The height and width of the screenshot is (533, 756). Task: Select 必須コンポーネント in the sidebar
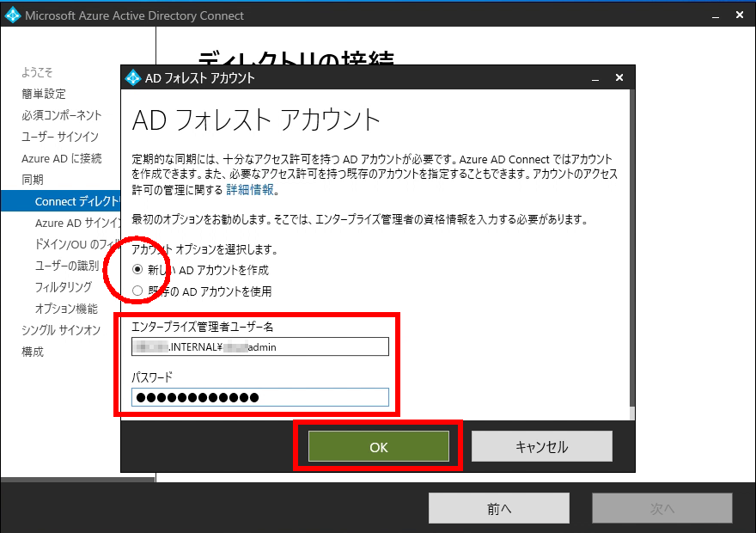click(x=62, y=115)
